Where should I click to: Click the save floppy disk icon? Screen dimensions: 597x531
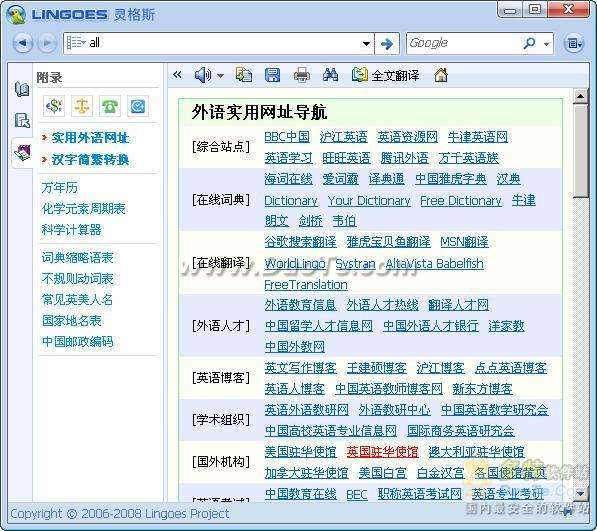(x=272, y=75)
